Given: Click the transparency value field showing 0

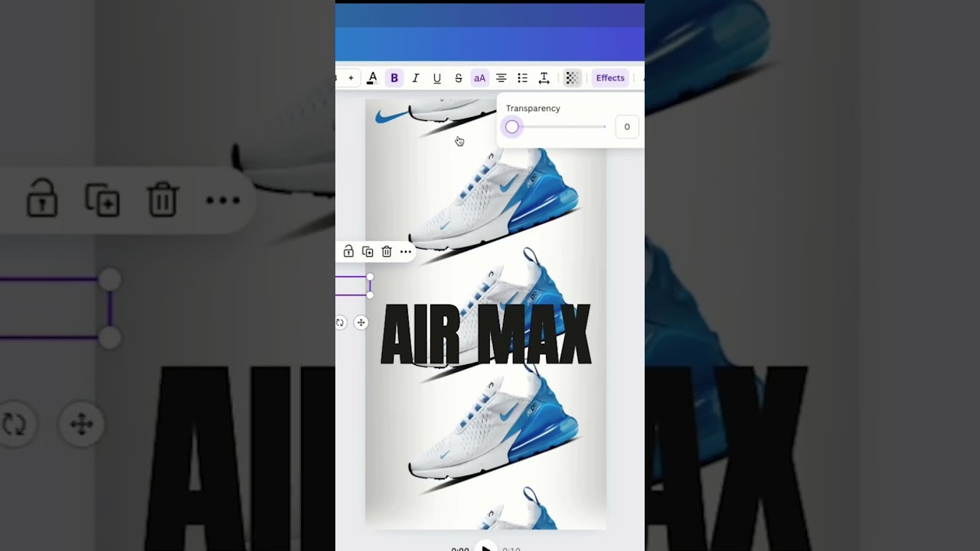Looking at the screenshot, I should [x=627, y=127].
